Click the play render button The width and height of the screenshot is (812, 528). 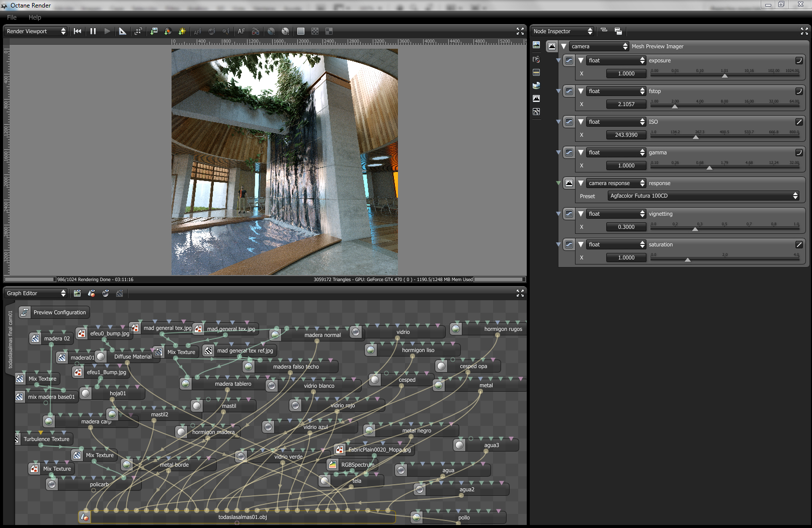[107, 31]
